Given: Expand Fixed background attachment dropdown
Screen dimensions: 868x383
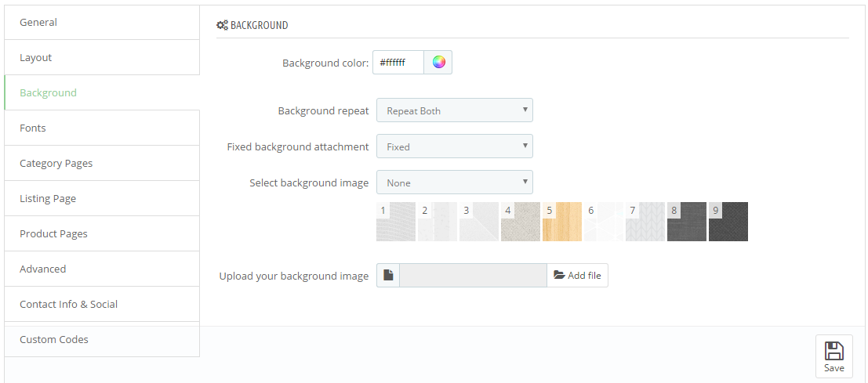Looking at the screenshot, I should tap(455, 146).
